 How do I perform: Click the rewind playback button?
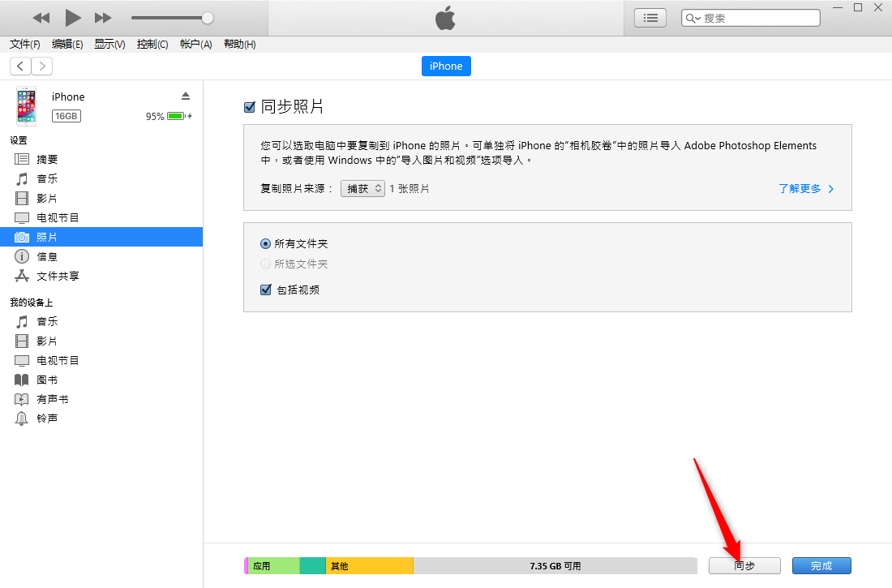coord(41,18)
